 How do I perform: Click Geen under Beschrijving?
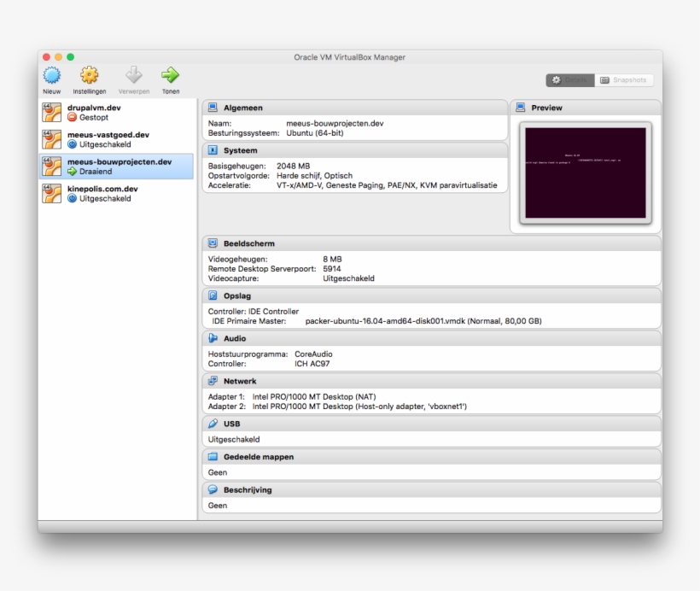(218, 506)
